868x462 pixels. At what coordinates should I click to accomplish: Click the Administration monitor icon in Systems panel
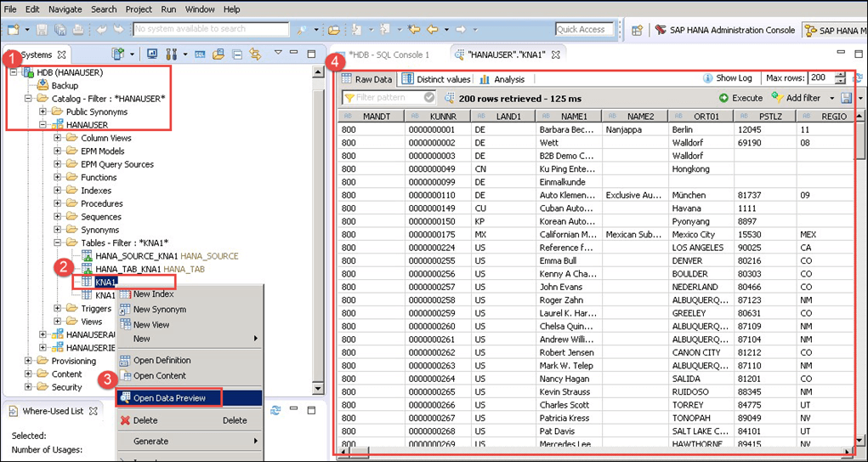tap(153, 54)
